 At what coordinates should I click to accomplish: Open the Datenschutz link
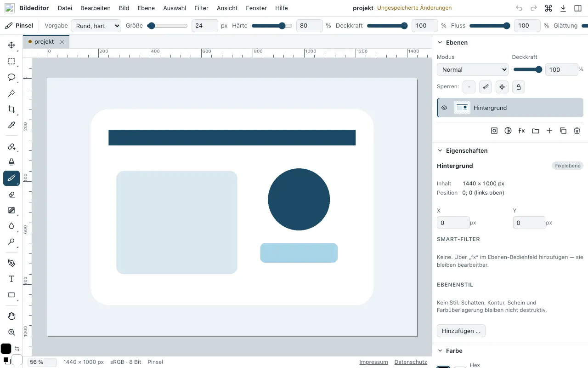[x=411, y=362]
